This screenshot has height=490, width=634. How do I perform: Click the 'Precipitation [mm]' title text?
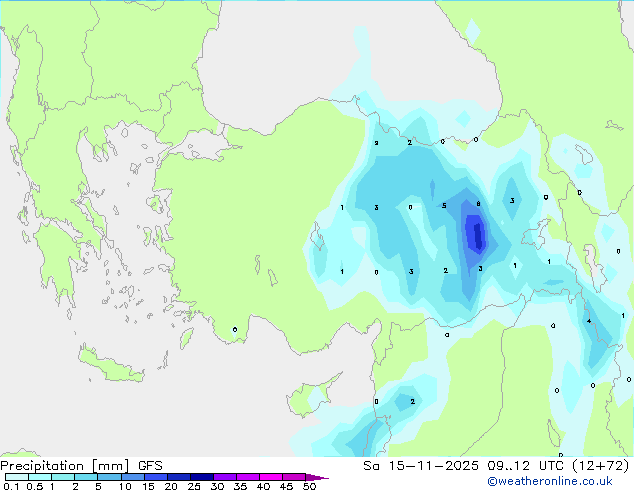coord(65,466)
